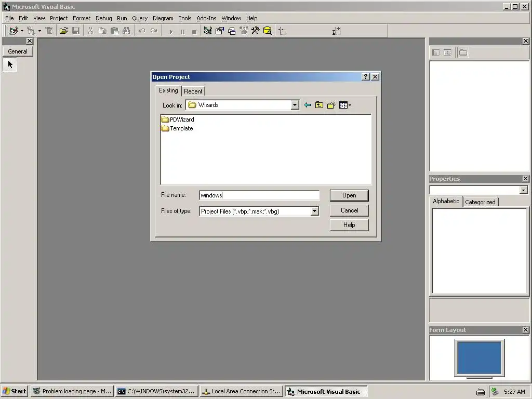Click the Help button in dialog
This screenshot has width=532, height=399.
(349, 225)
